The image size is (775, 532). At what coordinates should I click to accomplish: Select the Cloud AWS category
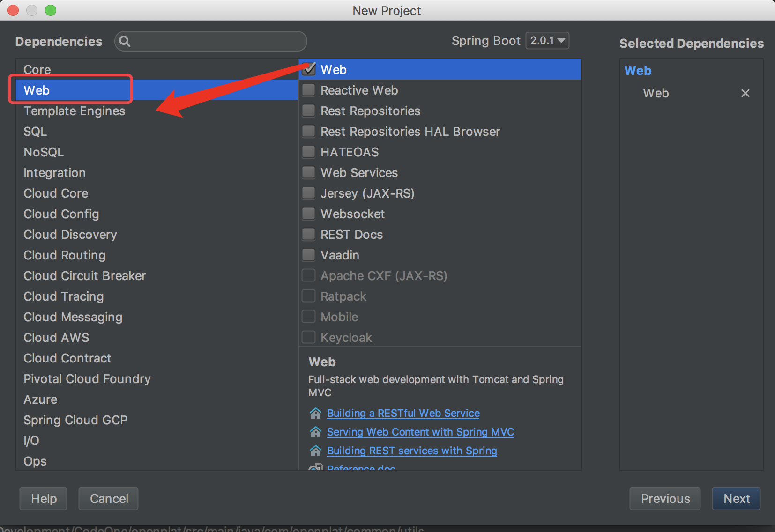[157, 337]
